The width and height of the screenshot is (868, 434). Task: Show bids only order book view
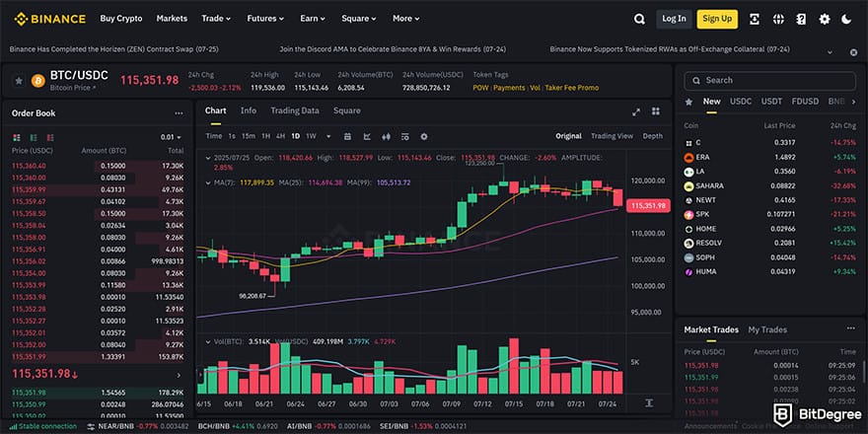click(34, 137)
